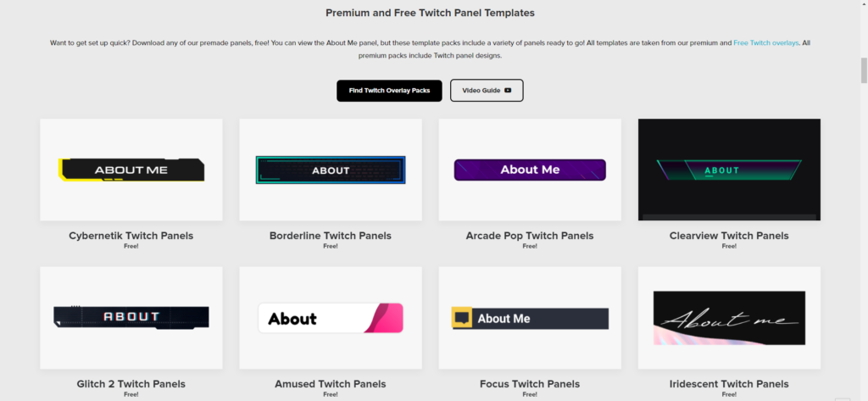Click the Amused Twitch Panels title

pyautogui.click(x=331, y=384)
